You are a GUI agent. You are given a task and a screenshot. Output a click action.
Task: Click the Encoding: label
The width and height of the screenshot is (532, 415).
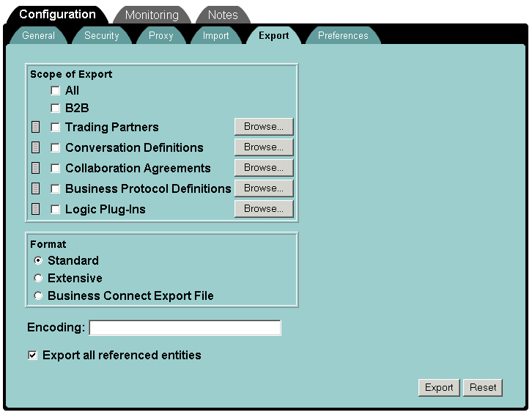click(x=56, y=328)
